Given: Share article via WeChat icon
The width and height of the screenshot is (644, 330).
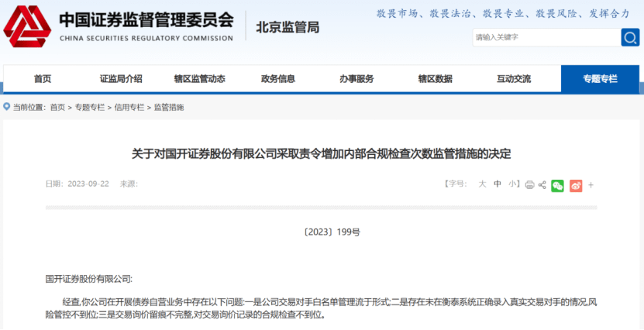Looking at the screenshot, I should tap(557, 185).
